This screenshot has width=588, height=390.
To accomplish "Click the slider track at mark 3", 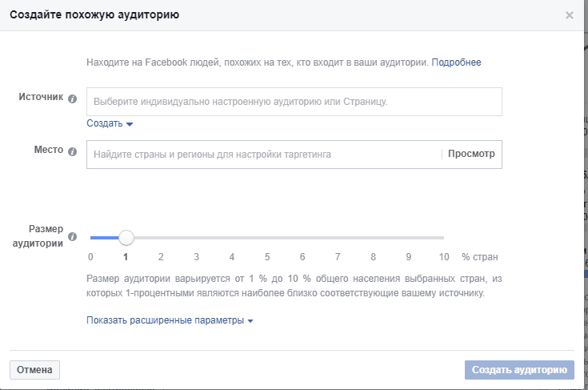I will coord(197,238).
